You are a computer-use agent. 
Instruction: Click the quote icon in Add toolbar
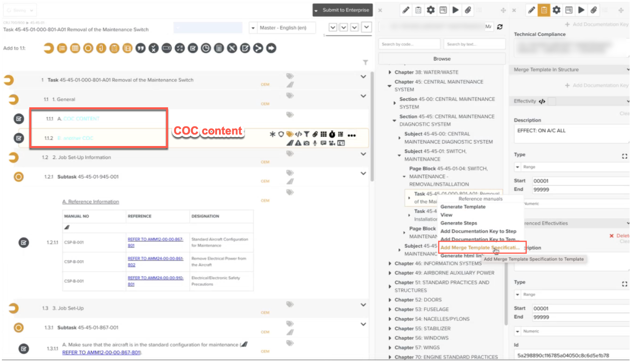coord(140,48)
